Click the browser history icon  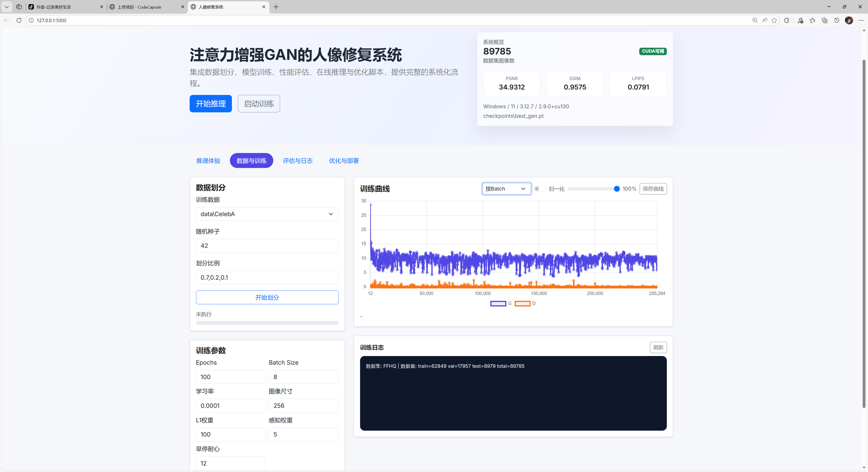[836, 20]
